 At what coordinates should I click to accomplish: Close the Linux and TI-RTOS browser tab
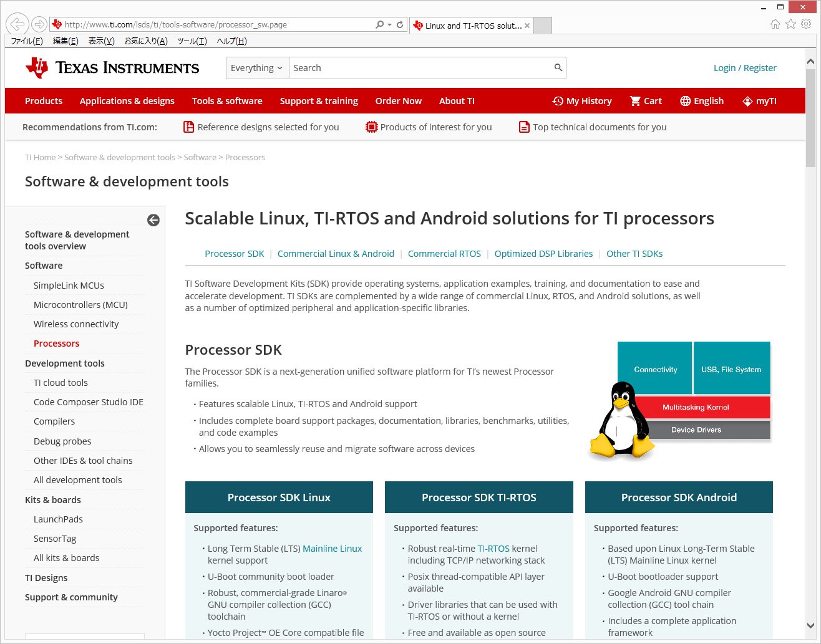[527, 26]
